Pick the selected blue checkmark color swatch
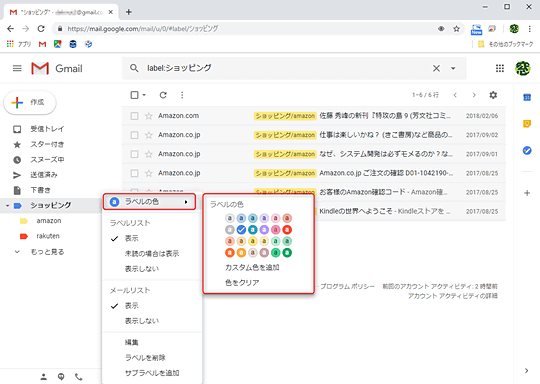 241,230
